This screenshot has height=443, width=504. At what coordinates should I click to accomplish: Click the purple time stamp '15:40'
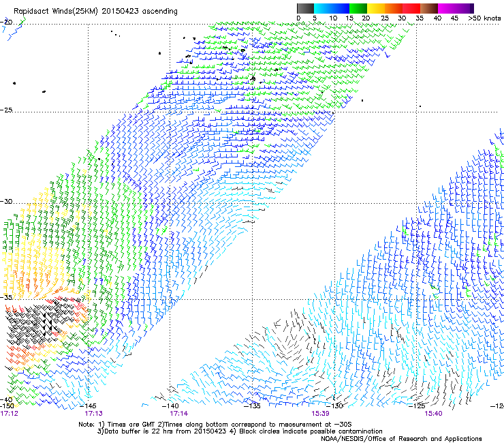coord(433,414)
